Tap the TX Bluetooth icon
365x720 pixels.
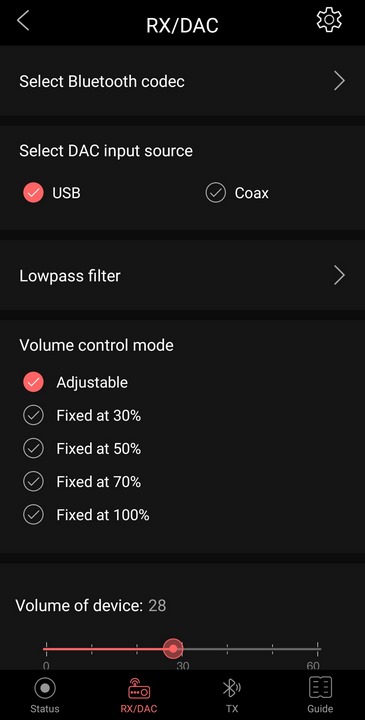(232, 688)
